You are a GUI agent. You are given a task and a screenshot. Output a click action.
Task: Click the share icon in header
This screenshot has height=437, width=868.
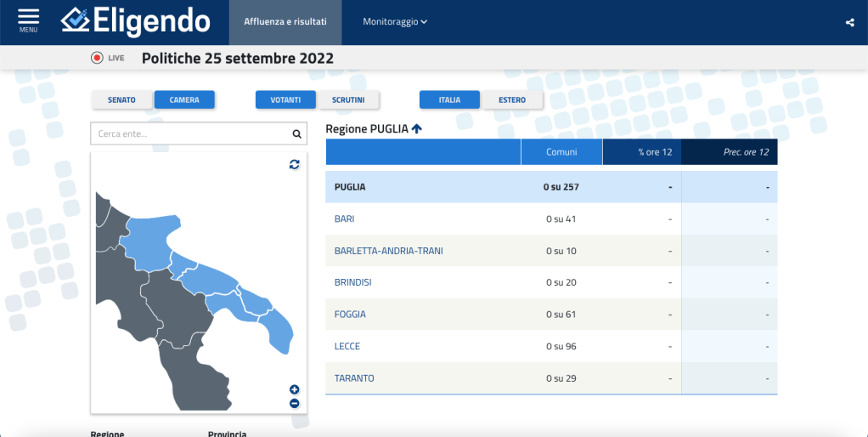[x=849, y=23]
